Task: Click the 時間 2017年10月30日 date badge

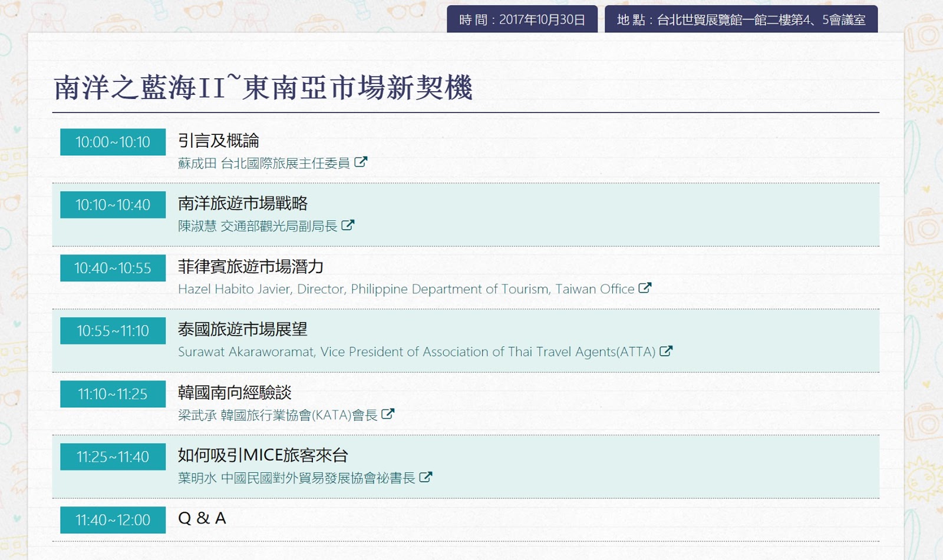Action: coord(522,19)
